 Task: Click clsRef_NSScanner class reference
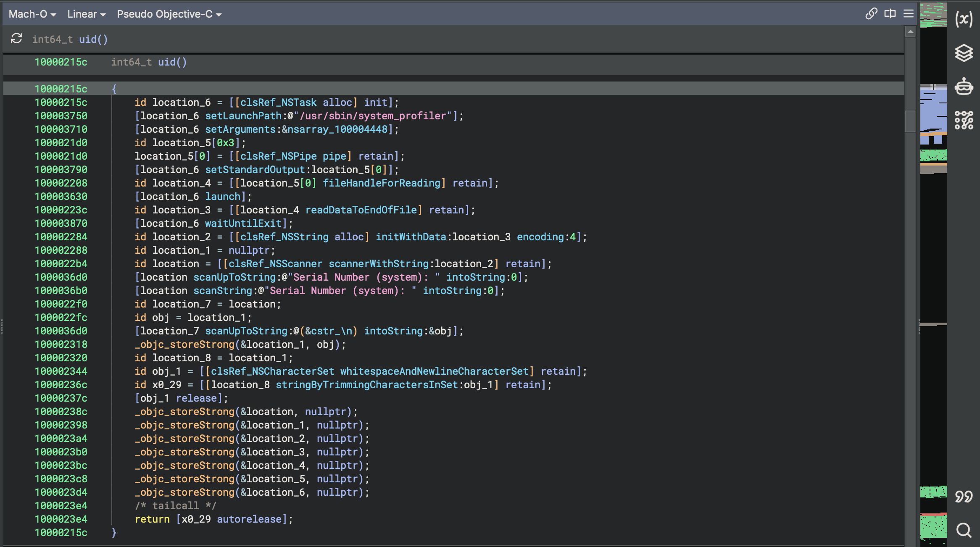[275, 263]
